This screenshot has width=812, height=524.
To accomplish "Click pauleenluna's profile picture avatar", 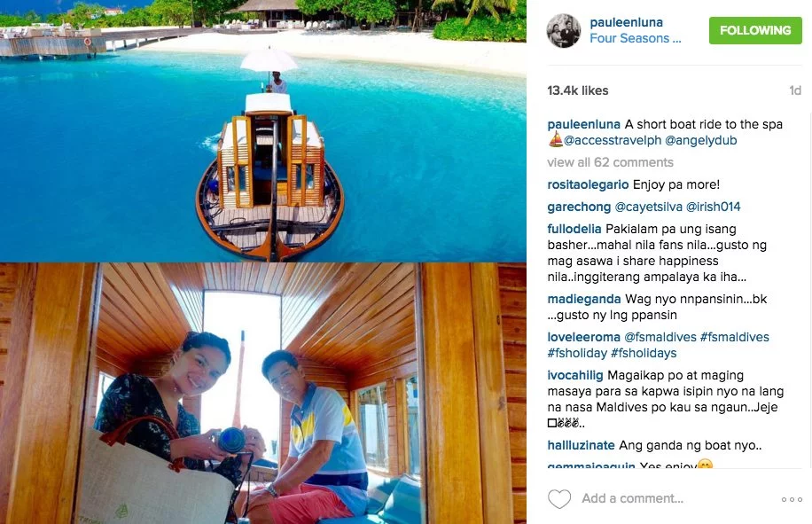I will pyautogui.click(x=564, y=30).
